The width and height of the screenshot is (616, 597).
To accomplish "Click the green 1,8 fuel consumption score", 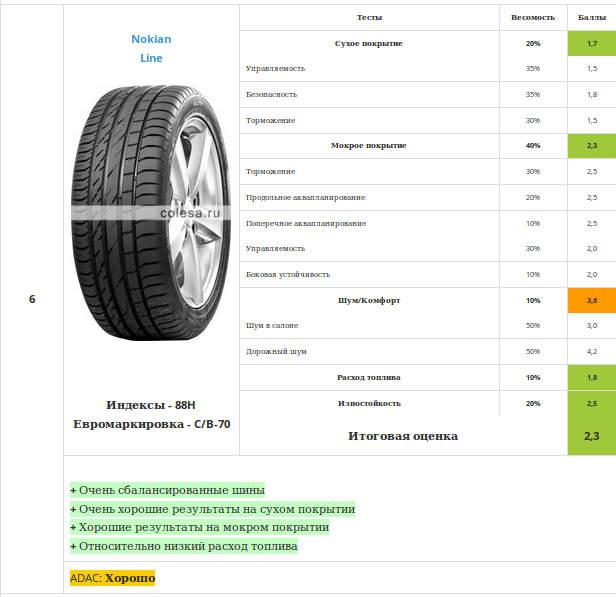I will pos(592,377).
